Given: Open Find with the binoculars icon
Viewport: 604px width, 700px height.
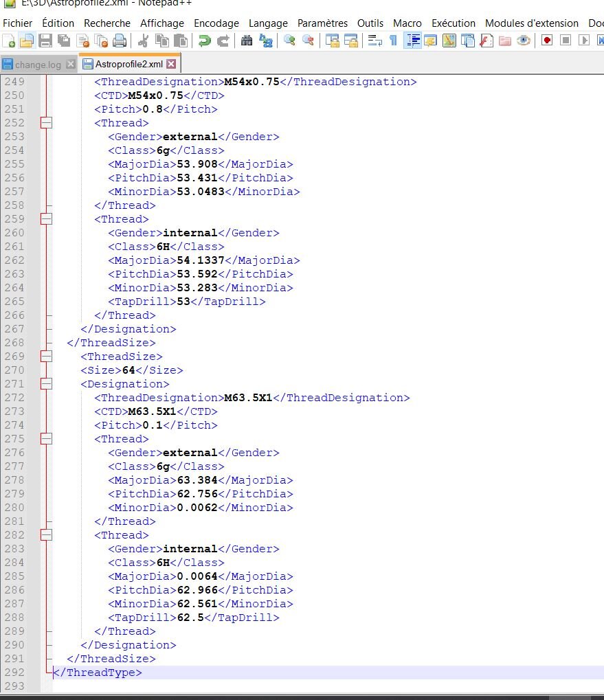Looking at the screenshot, I should click(x=247, y=41).
